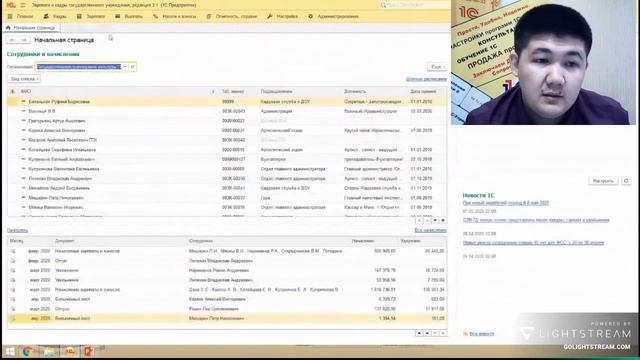Image resolution: width=640 pixels, height=360 pixels.
Task: Click document icon in Козлов Больничный лист row
Action: (x=13, y=299)
